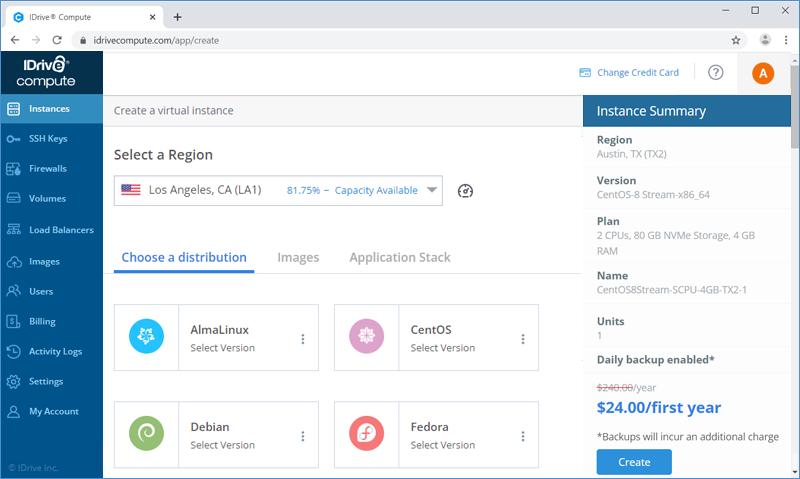
Task: Click the Firewalls sidebar icon
Action: click(14, 169)
